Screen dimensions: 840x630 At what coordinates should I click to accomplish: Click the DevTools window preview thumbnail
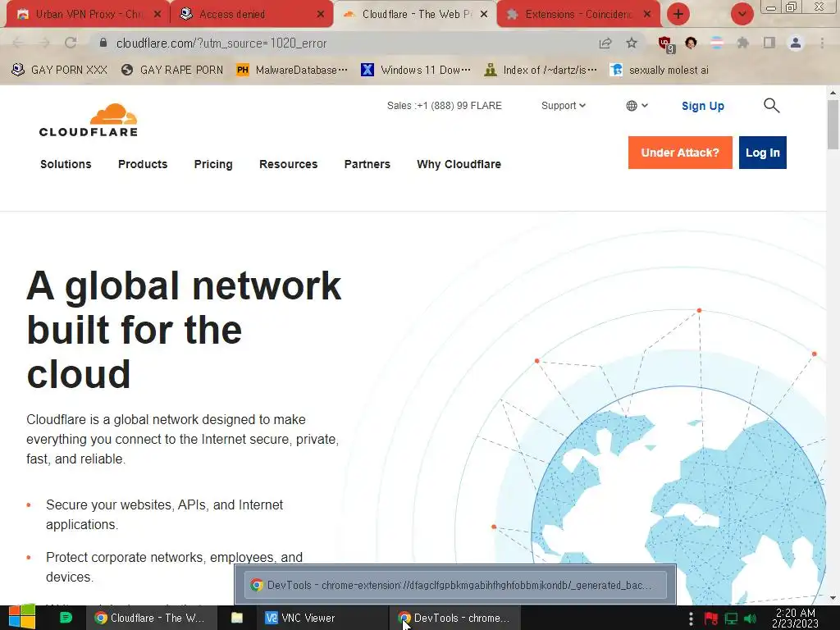point(455,584)
